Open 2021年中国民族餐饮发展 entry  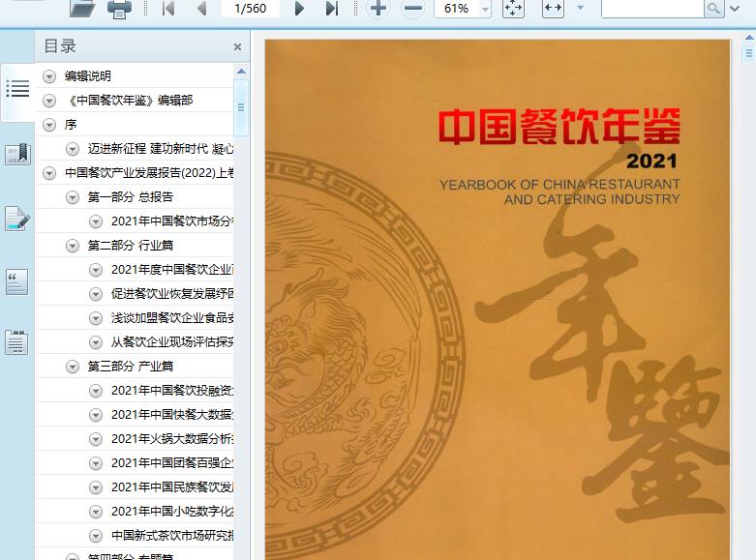click(x=172, y=487)
